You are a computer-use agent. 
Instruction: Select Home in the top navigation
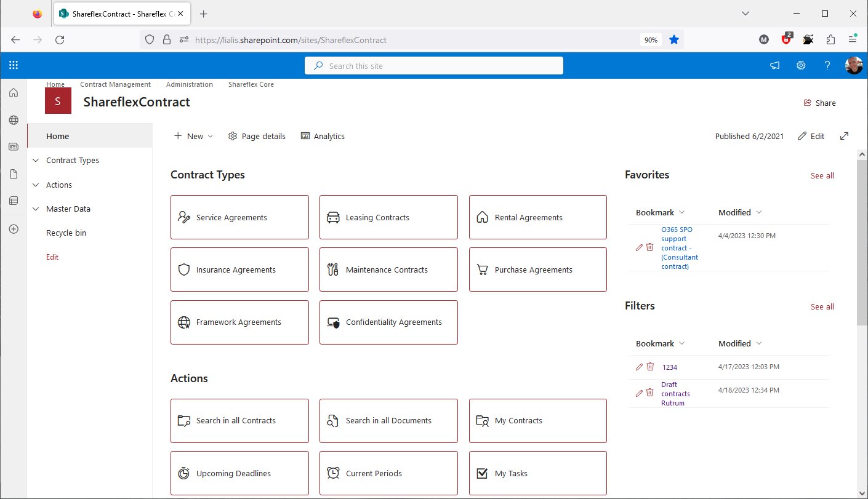[x=55, y=84]
